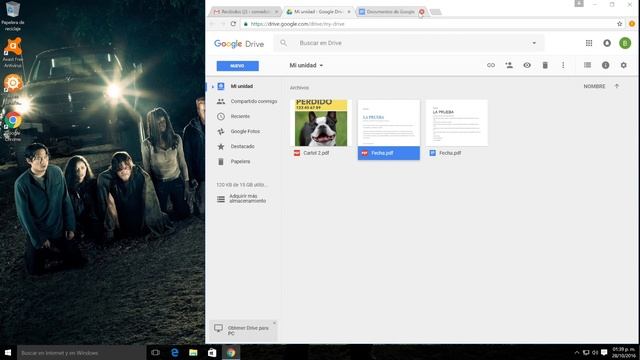Open Google Fotos in sidebar
Viewport: 640px width, 360px height.
pos(239,131)
